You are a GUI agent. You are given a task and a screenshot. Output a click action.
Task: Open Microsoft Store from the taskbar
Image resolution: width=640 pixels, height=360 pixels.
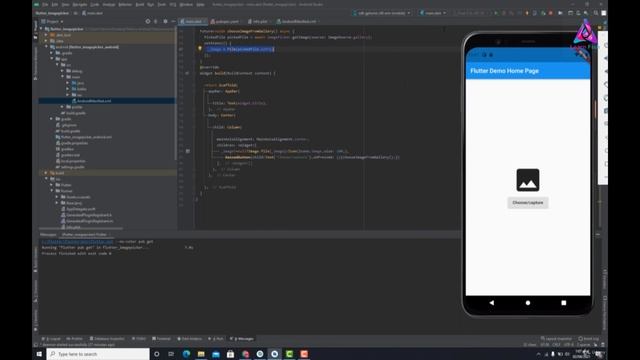tap(231, 354)
